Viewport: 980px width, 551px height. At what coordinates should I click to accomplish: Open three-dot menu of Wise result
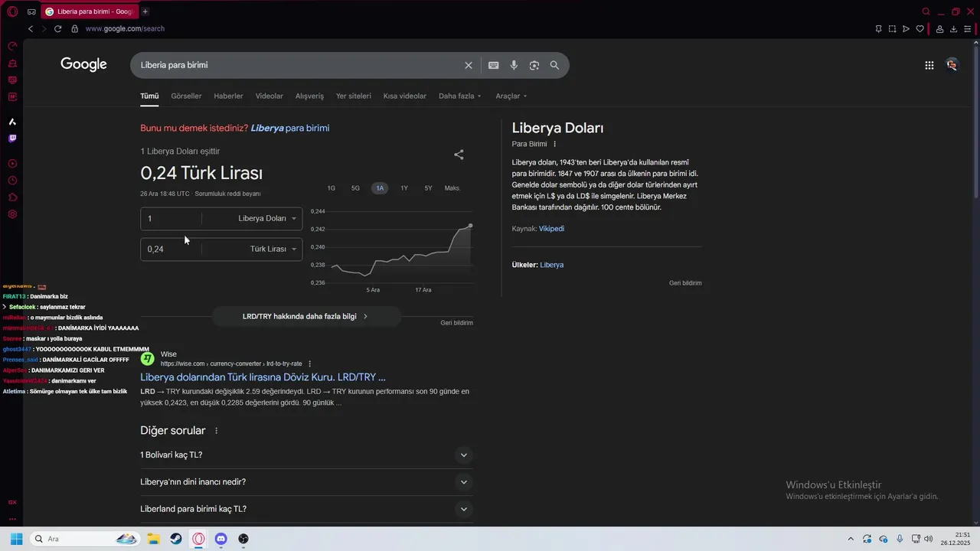[310, 364]
